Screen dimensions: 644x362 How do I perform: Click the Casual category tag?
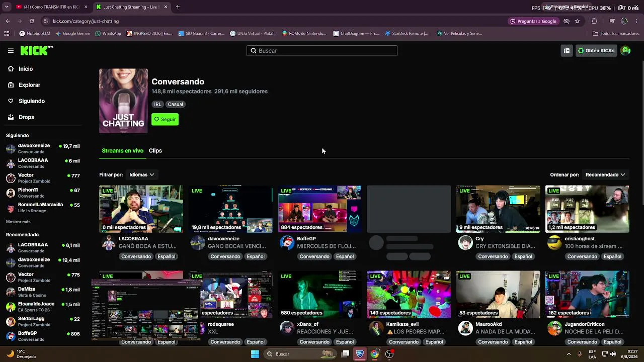click(176, 105)
